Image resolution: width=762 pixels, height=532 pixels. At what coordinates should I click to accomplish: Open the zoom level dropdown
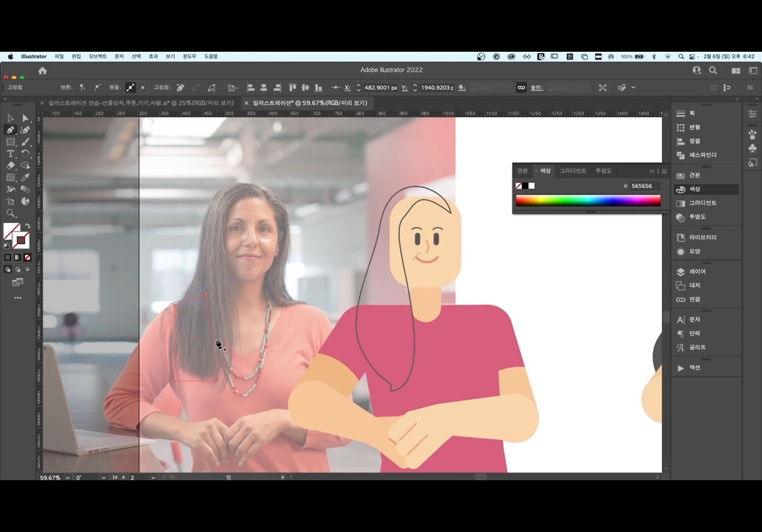(x=67, y=477)
